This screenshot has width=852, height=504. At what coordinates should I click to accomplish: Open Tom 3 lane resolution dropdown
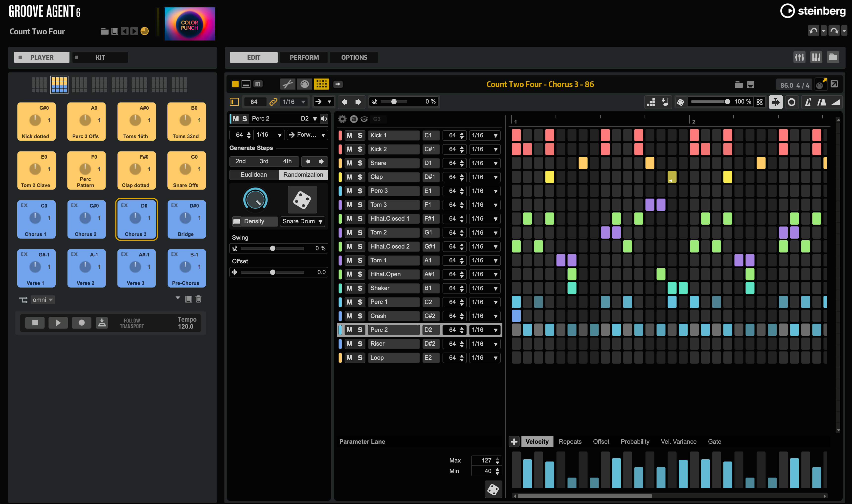pos(485,205)
